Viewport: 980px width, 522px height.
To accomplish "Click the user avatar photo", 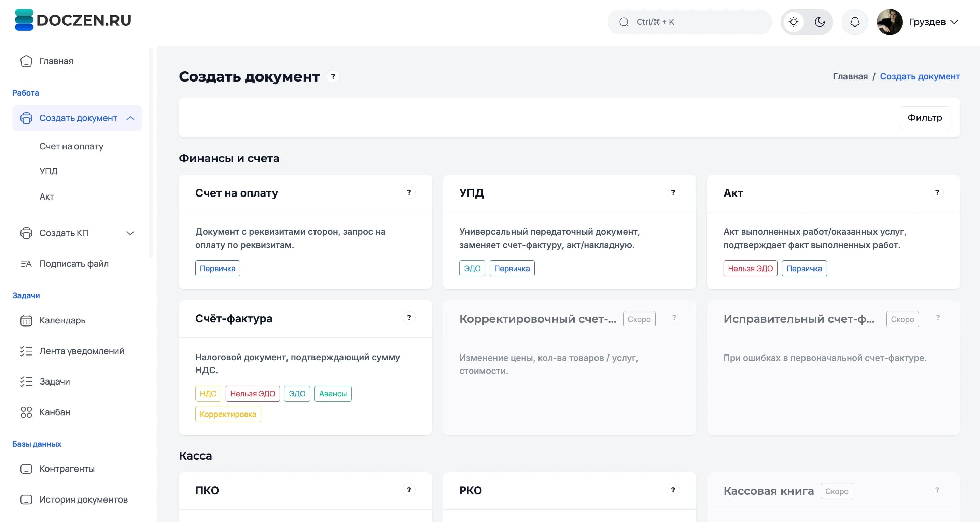I will [x=890, y=22].
